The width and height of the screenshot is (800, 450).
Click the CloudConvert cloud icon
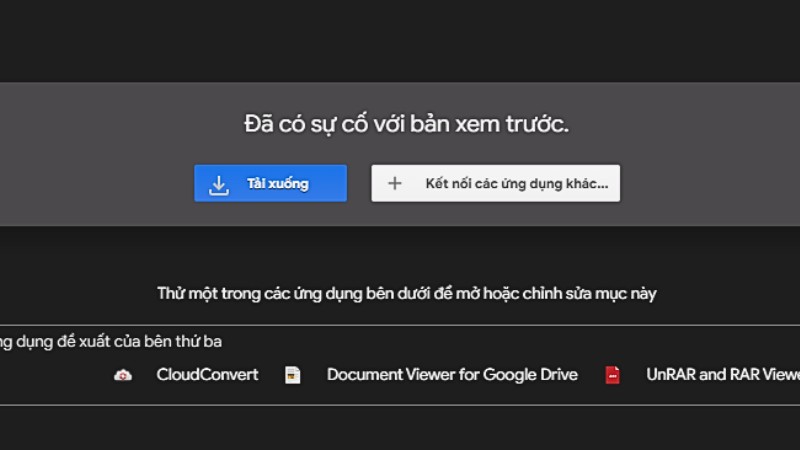tap(123, 375)
